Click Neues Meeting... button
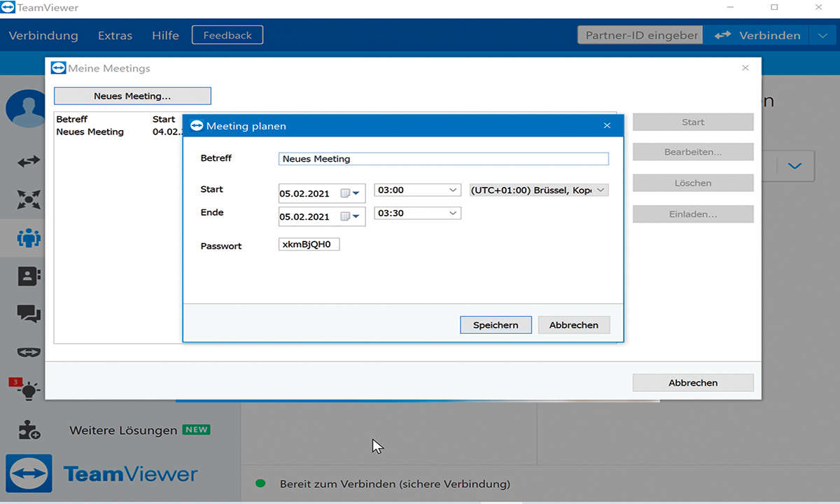The width and height of the screenshot is (840, 504). pyautogui.click(x=132, y=96)
